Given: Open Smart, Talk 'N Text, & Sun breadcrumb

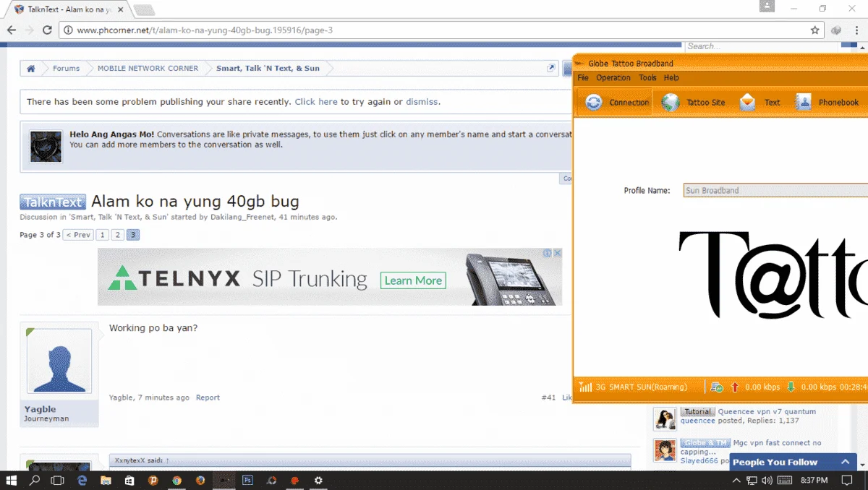Looking at the screenshot, I should click(x=268, y=69).
